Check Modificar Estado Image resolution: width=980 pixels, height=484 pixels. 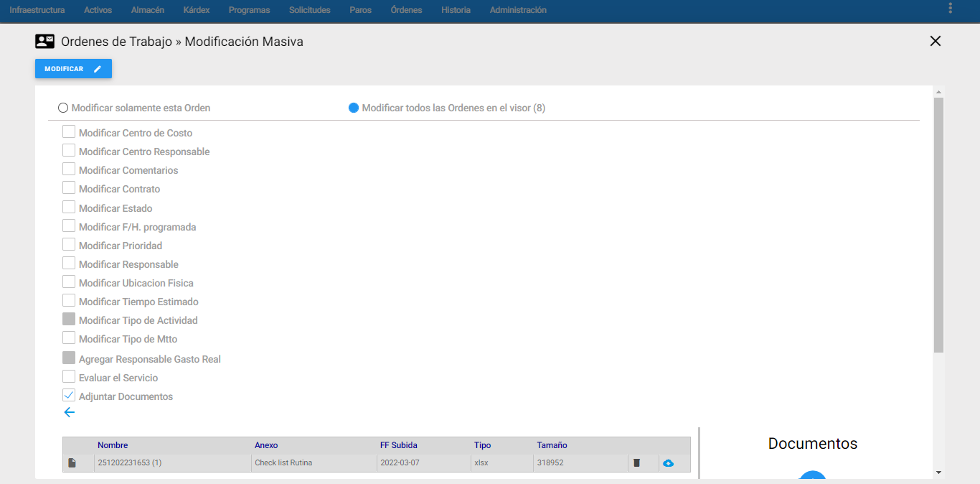(69, 208)
